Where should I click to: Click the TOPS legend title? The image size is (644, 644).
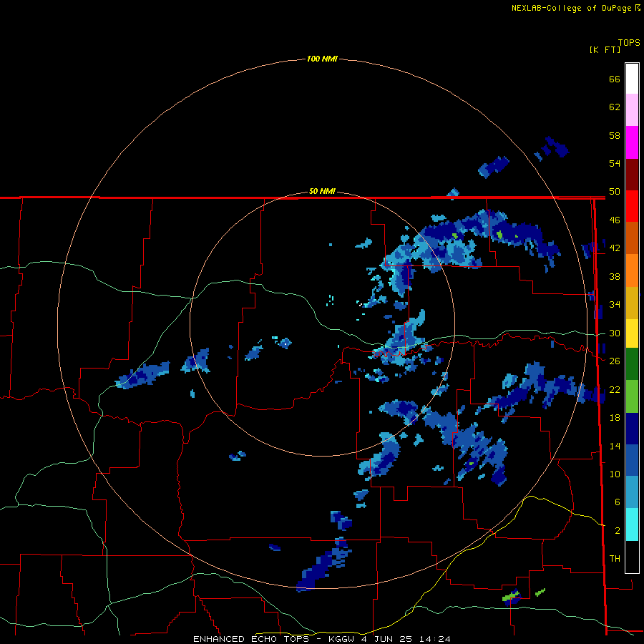pyautogui.click(x=629, y=42)
